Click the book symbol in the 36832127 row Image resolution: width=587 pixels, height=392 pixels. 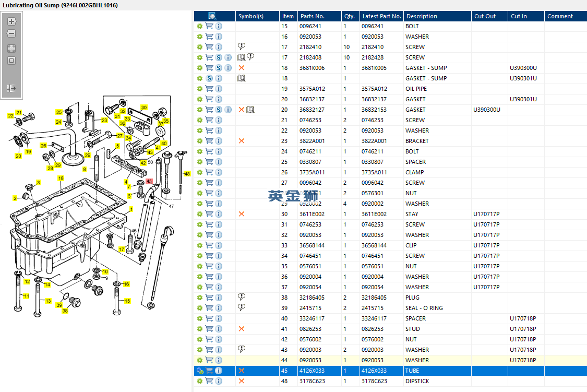250,110
